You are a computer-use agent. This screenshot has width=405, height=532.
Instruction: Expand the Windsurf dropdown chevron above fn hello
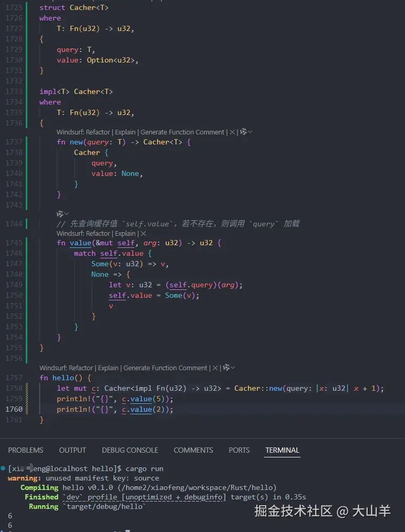pos(233,368)
